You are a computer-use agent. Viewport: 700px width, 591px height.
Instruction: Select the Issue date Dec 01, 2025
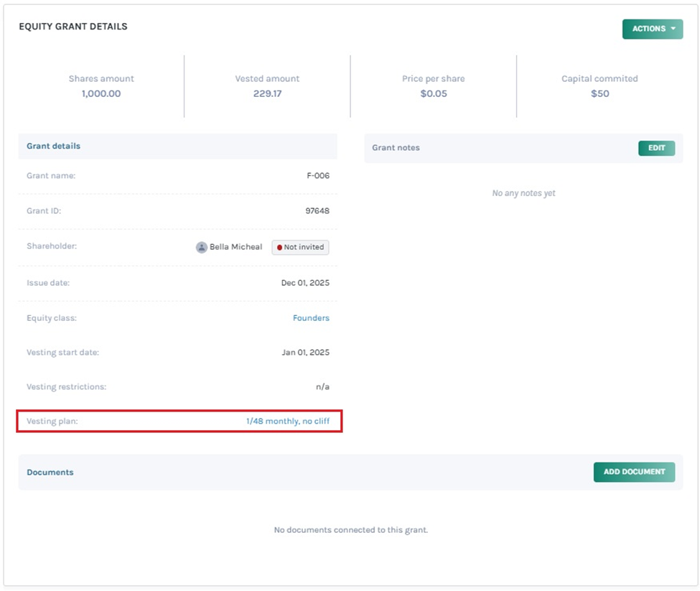click(305, 283)
